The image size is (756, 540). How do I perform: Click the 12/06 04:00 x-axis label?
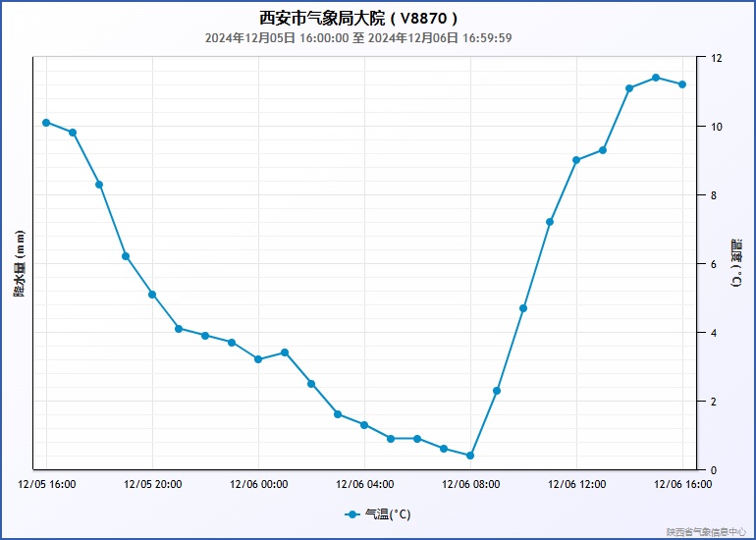pyautogui.click(x=365, y=484)
